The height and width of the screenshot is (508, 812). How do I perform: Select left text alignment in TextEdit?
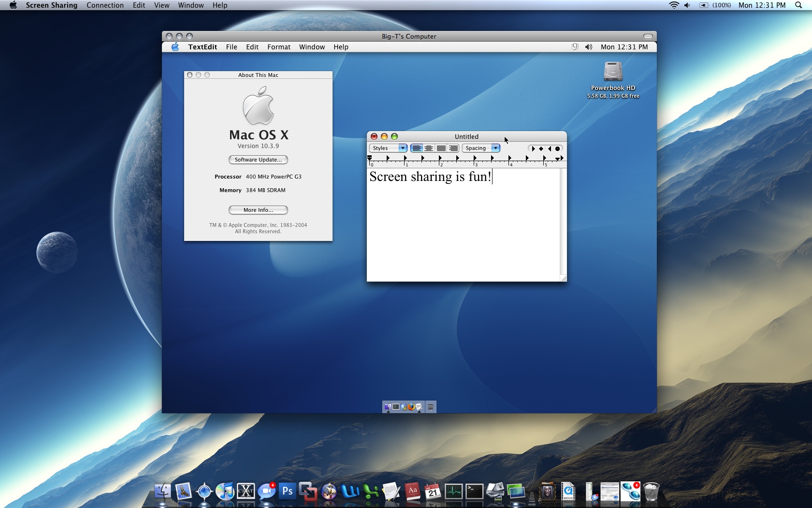[416, 149]
